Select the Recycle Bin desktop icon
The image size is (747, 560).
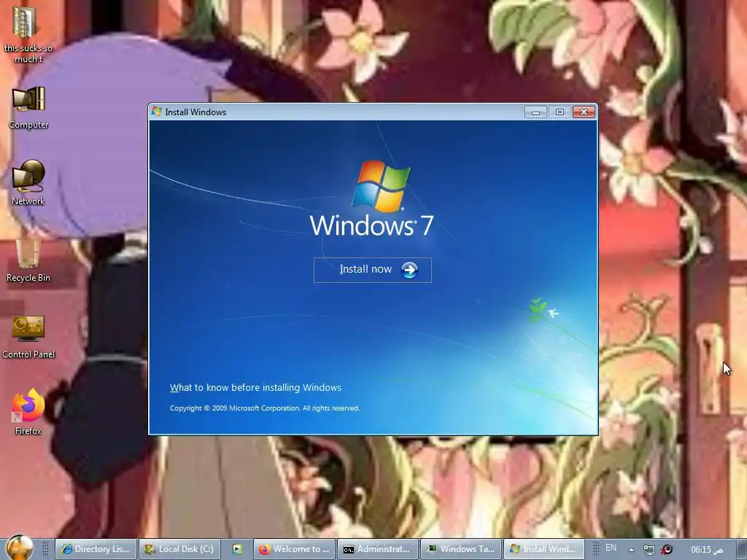(28, 260)
